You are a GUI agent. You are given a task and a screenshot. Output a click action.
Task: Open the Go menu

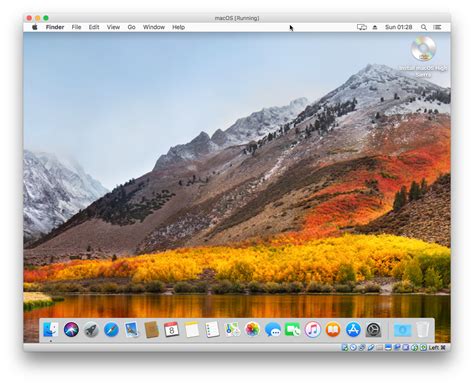(x=131, y=27)
